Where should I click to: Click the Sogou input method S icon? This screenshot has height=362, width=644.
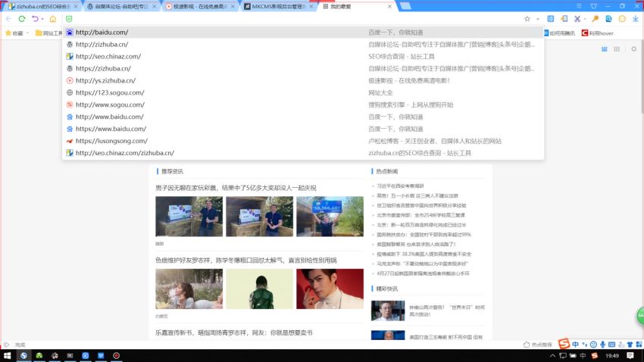click(x=564, y=344)
